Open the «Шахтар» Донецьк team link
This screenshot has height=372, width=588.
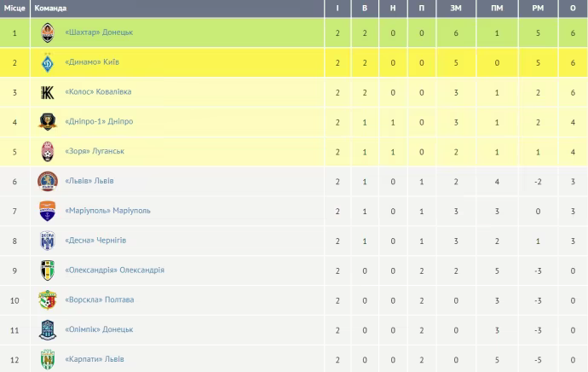(99, 32)
